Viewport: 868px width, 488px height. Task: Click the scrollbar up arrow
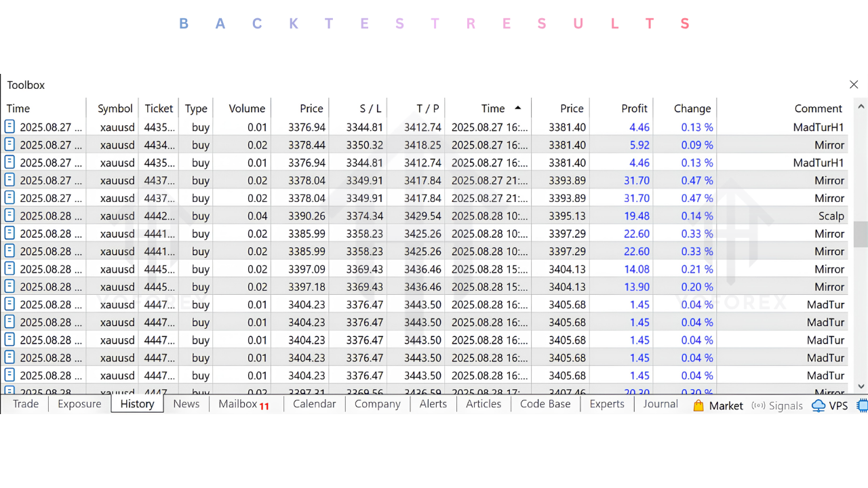[861, 107]
